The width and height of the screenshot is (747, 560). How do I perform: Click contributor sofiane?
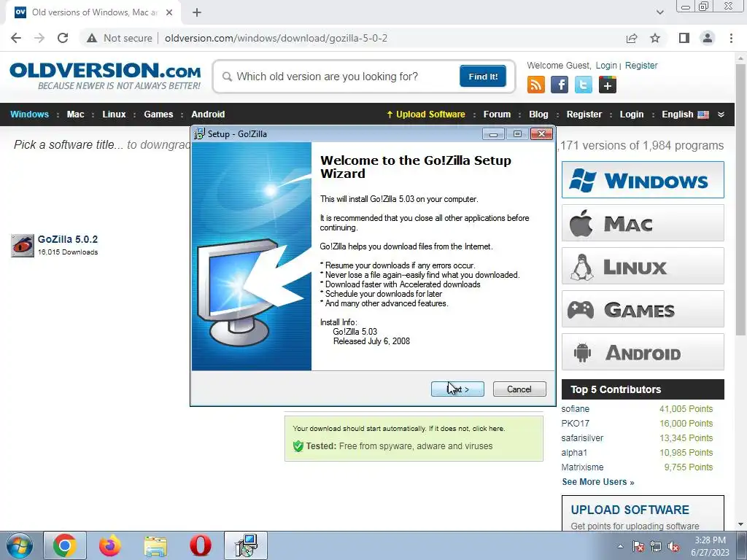575,408
